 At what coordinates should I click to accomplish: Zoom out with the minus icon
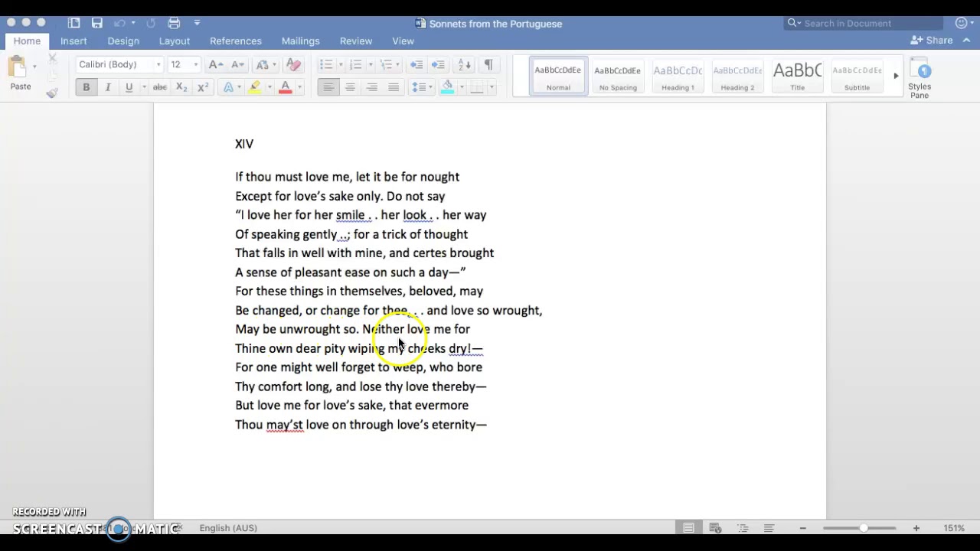click(x=802, y=528)
